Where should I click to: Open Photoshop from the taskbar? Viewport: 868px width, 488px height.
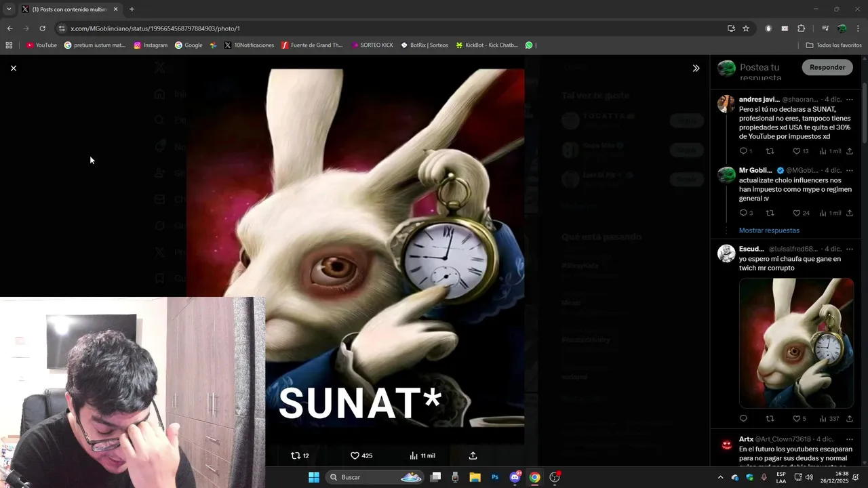(x=495, y=477)
